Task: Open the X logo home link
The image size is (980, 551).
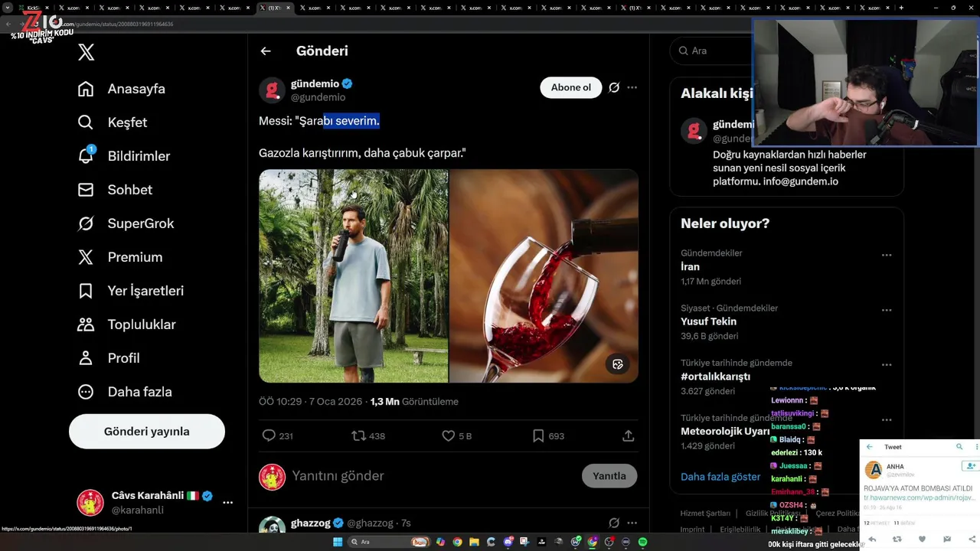Action: [86, 52]
